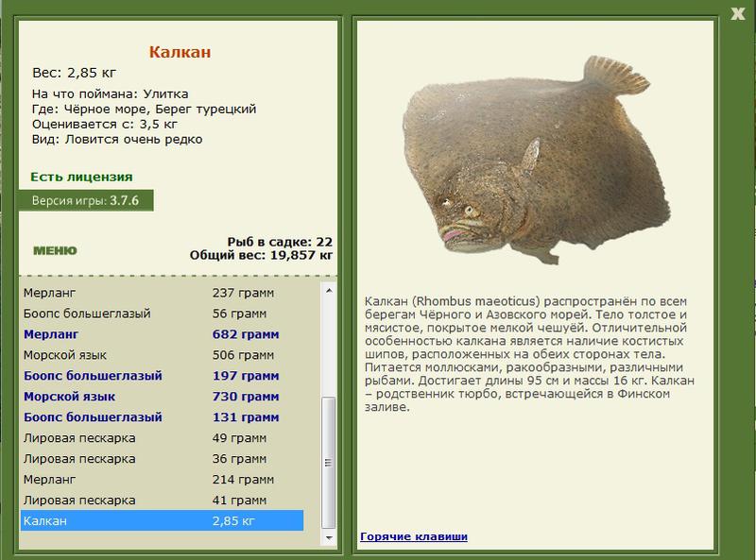Select the Мерланг 237 грамм entry

(x=161, y=293)
